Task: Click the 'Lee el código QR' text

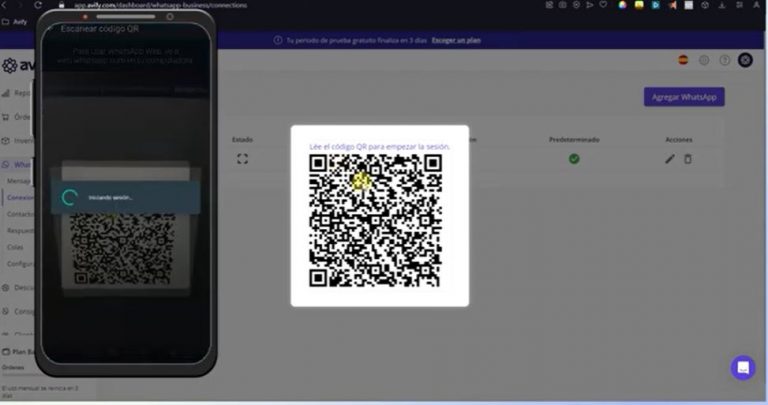Action: [379, 146]
